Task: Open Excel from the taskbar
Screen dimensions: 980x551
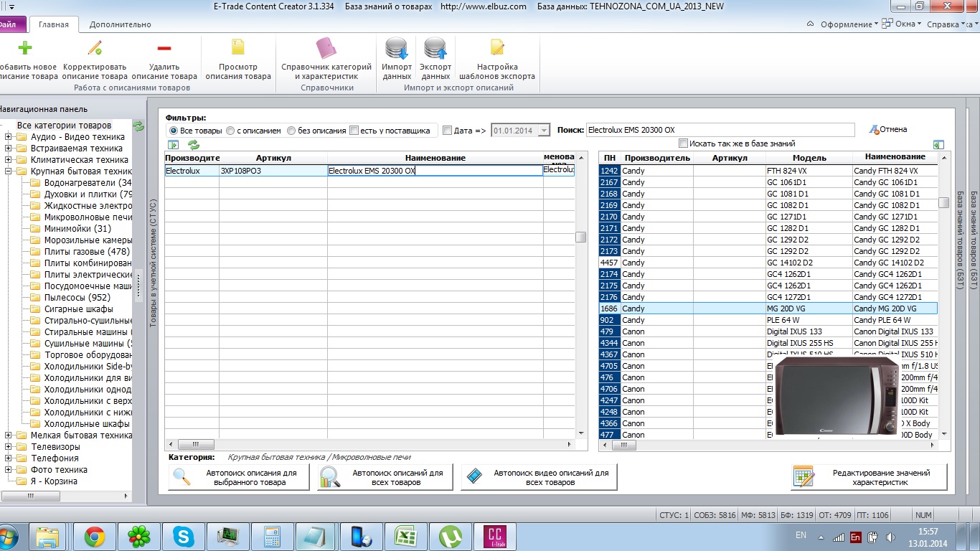Action: pos(405,537)
